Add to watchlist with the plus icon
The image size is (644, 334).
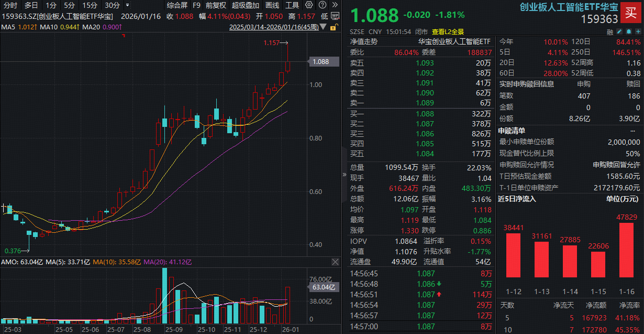coord(638,31)
